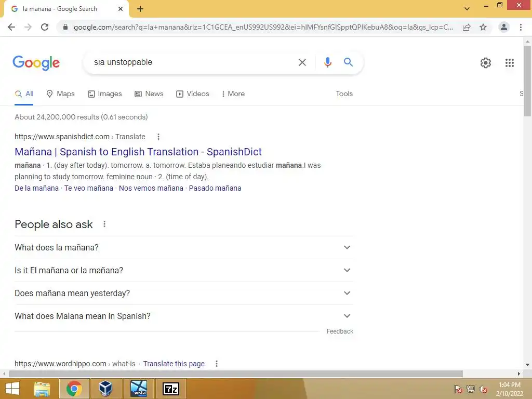Open the More search filters dropdown
The width and height of the screenshot is (532, 399).
pos(233,94)
